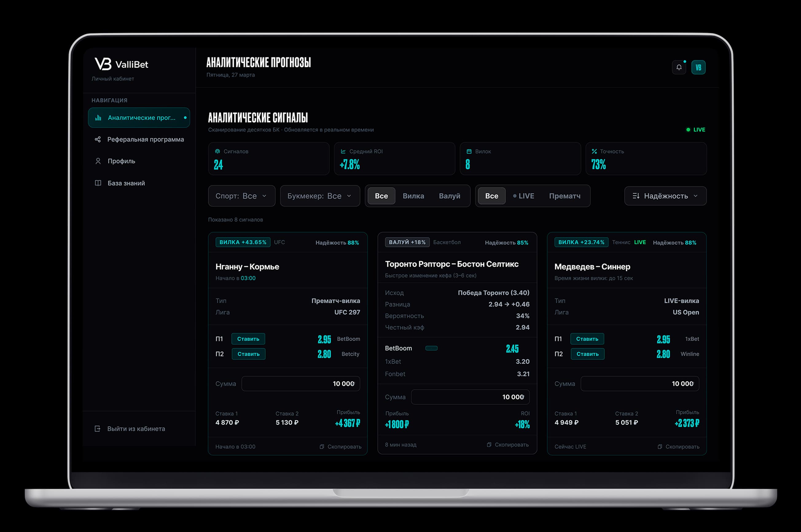Image resolution: width=801 pixels, height=532 pixels.
Task: Click the Торонто Рэпторс – Бостон Селтикс title
Action: [x=451, y=264]
